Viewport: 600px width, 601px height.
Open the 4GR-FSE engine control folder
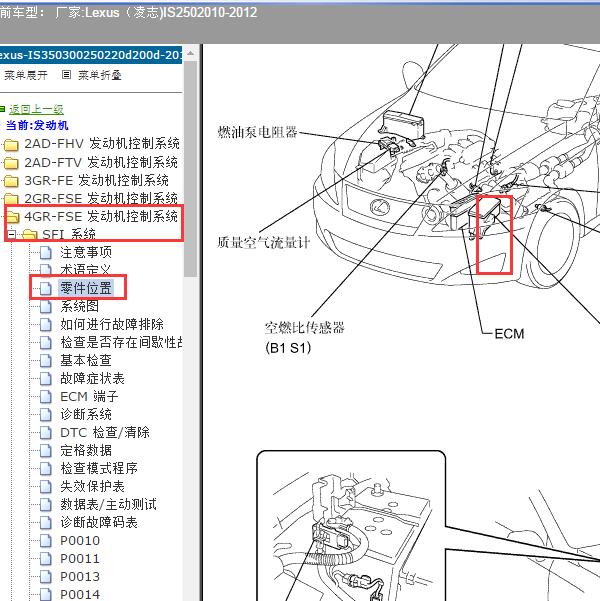pos(101,217)
